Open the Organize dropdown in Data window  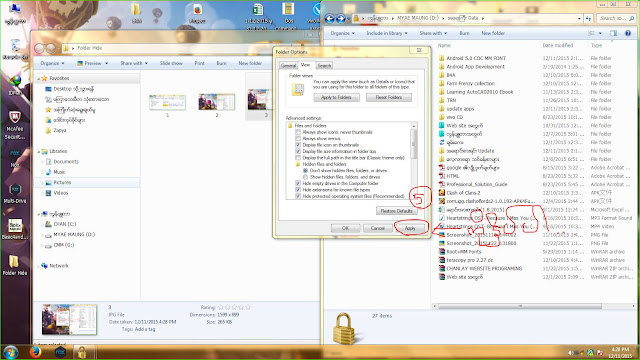(x=342, y=33)
